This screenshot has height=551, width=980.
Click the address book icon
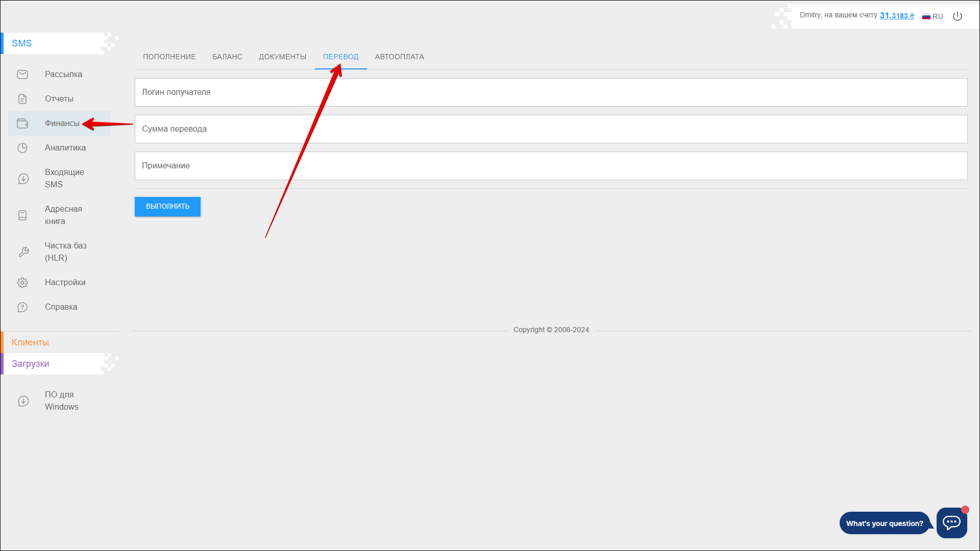tap(22, 215)
